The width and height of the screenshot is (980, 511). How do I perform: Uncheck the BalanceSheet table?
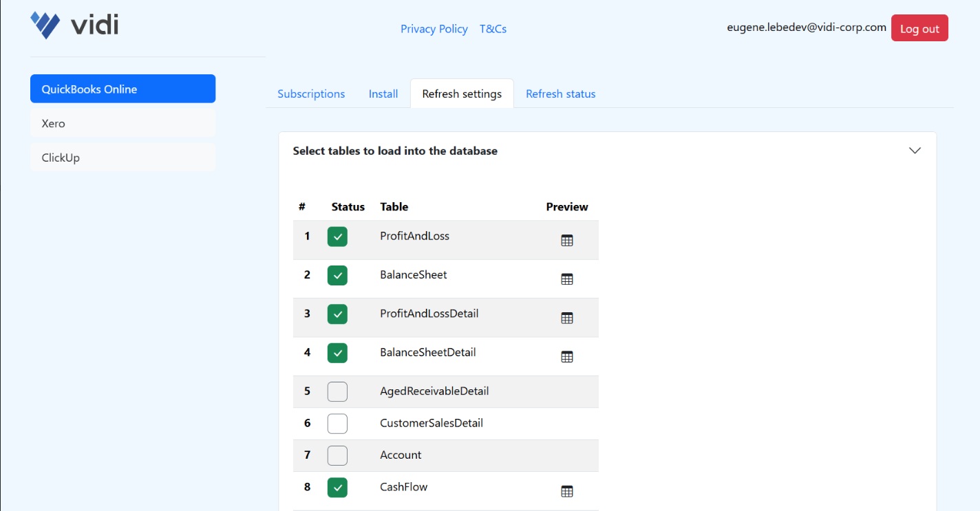pos(337,274)
